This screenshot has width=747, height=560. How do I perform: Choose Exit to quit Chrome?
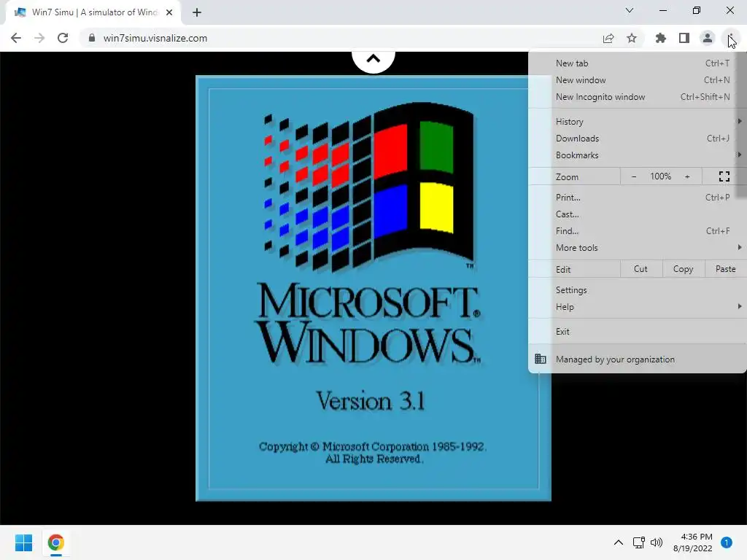(638, 332)
